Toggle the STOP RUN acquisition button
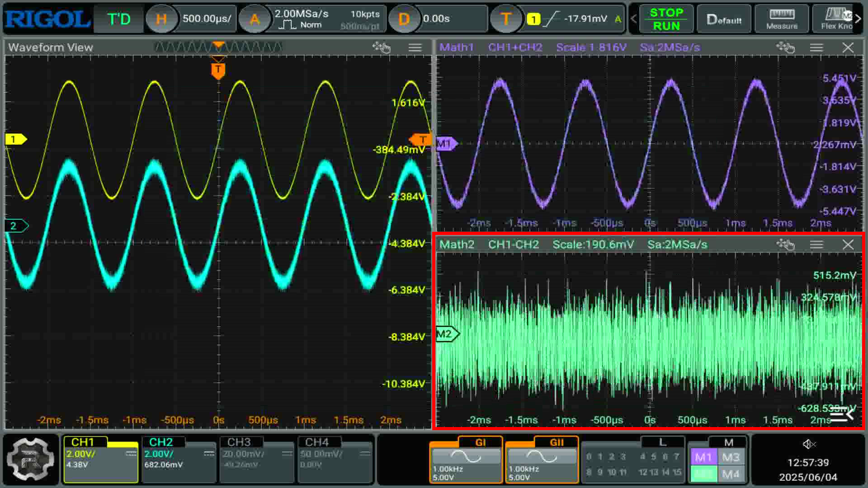868x488 pixels. [666, 19]
